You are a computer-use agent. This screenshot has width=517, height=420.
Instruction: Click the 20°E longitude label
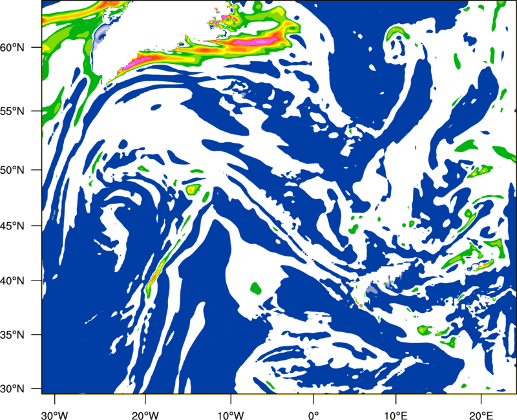(x=481, y=415)
